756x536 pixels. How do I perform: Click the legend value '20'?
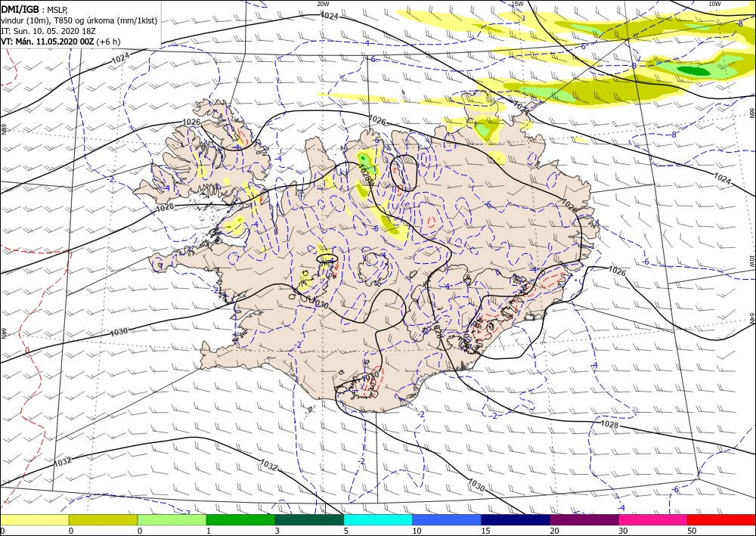[554, 531]
